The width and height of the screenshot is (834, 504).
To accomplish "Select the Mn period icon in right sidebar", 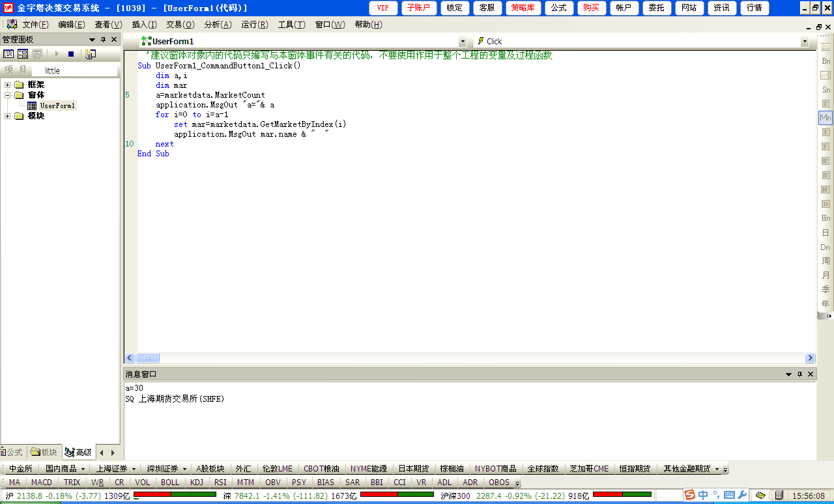I will (826, 118).
